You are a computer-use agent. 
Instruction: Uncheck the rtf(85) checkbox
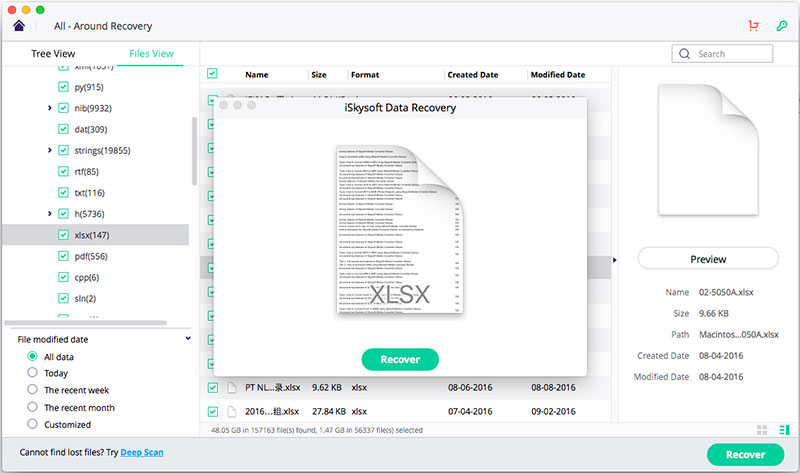click(x=63, y=171)
